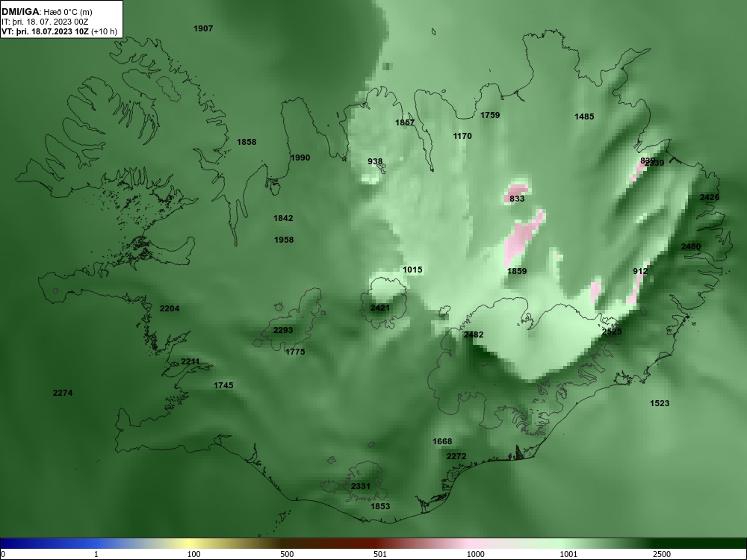Select the 1858 height label

point(247,142)
